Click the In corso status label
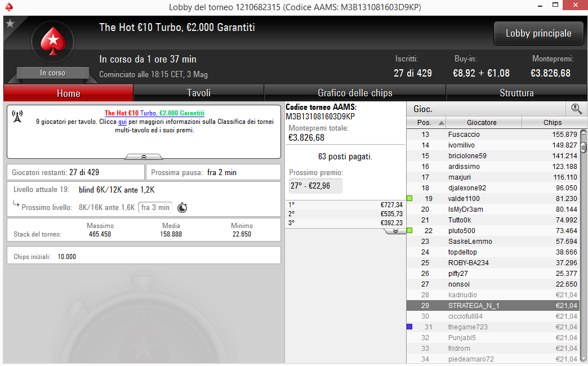The image size is (588, 366). [52, 73]
